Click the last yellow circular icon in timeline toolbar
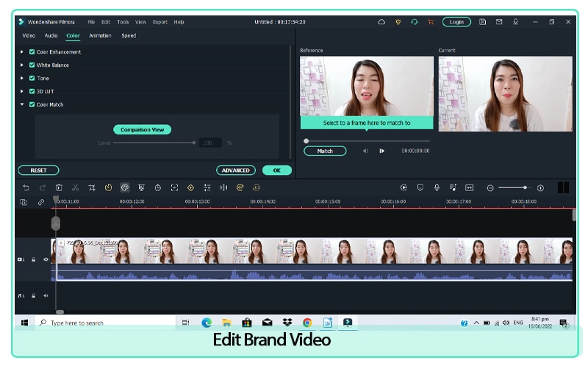 coord(257,188)
